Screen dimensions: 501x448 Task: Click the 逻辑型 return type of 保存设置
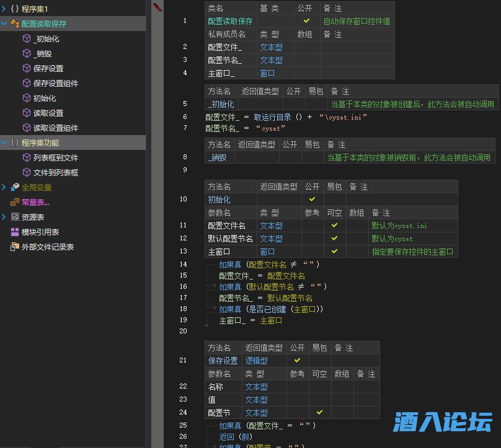click(256, 360)
